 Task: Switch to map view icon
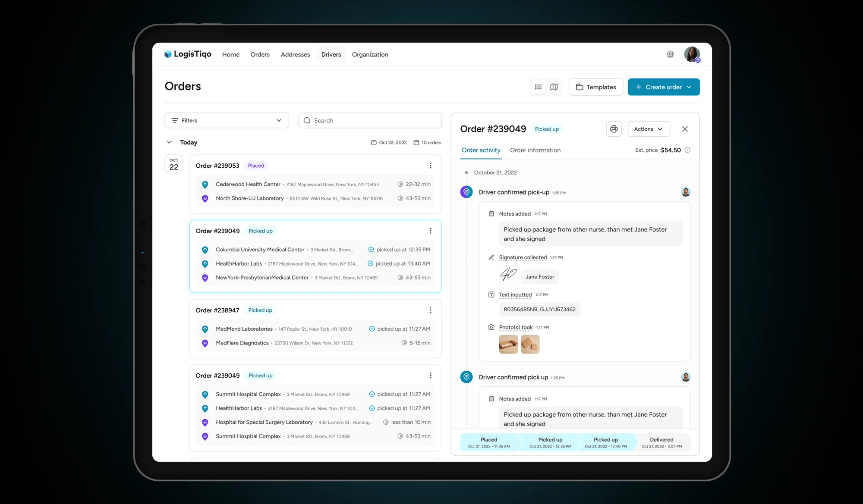click(554, 87)
